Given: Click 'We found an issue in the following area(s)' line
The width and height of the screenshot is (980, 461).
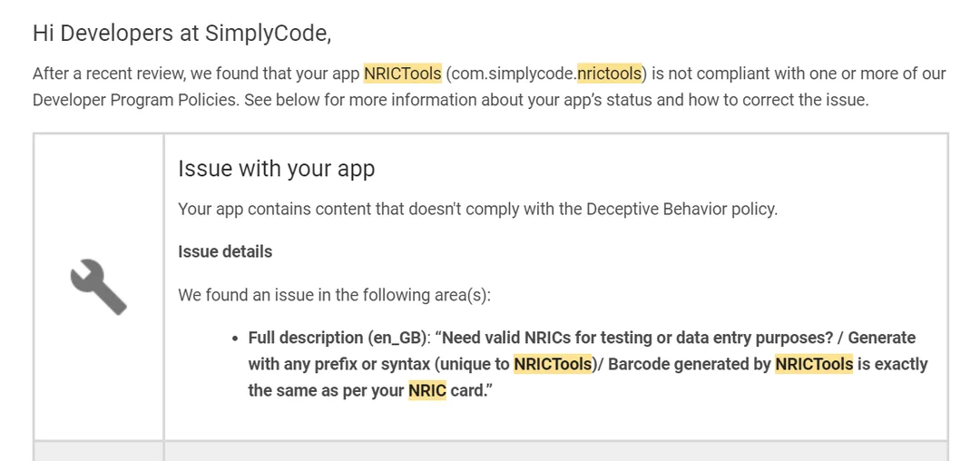Looking at the screenshot, I should pos(334,294).
